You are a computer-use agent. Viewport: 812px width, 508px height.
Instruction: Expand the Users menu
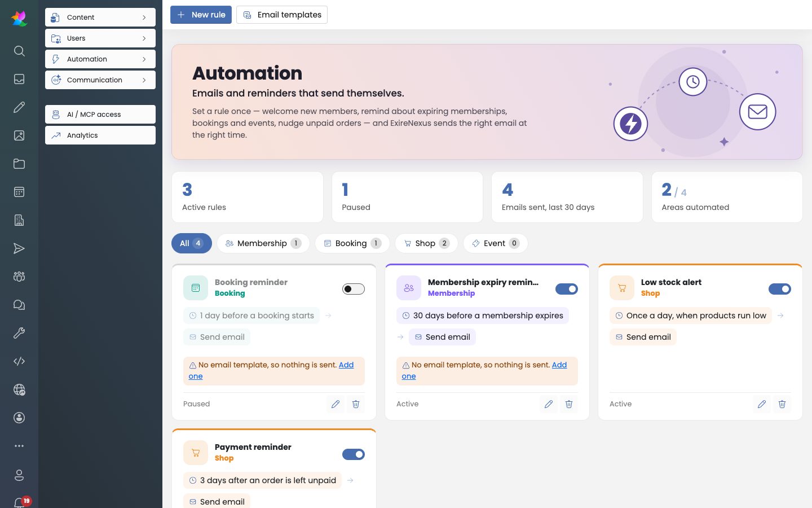[x=100, y=38]
